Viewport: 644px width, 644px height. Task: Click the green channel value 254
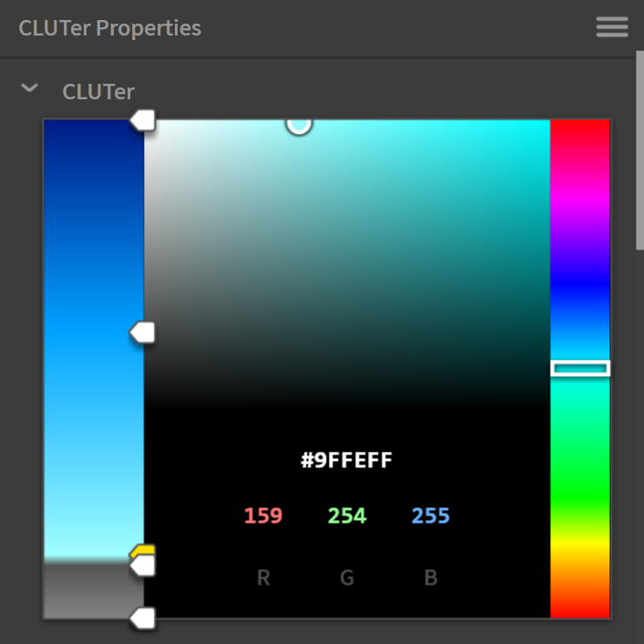click(x=347, y=516)
